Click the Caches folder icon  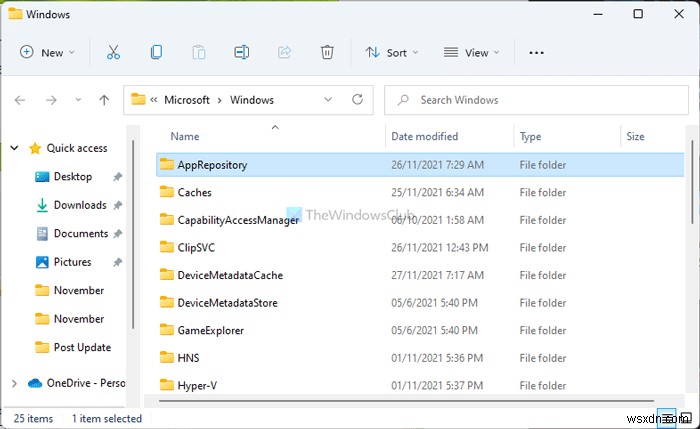click(167, 192)
